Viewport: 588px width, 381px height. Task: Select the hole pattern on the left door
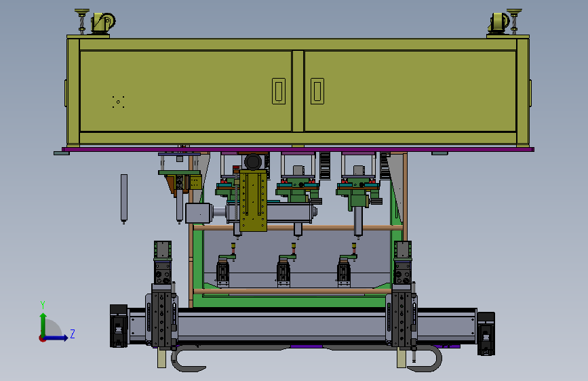(x=118, y=102)
